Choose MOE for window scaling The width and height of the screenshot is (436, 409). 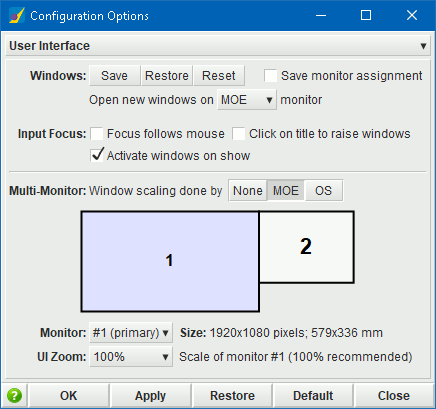click(x=286, y=191)
